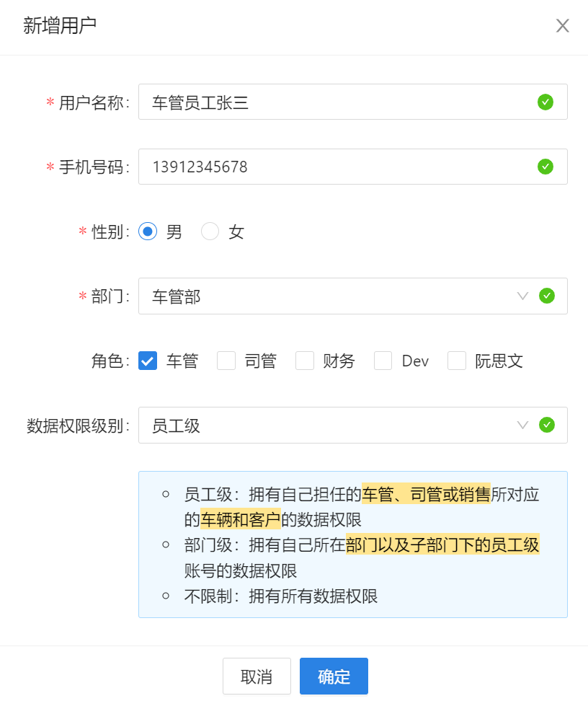Select the 女 gender radio option

tap(210, 232)
